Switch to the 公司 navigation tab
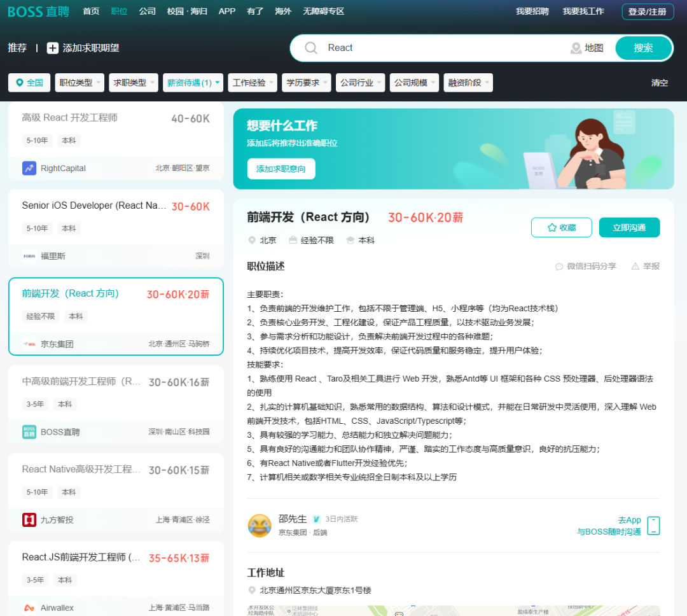Screen dimensions: 687x616 [147, 11]
